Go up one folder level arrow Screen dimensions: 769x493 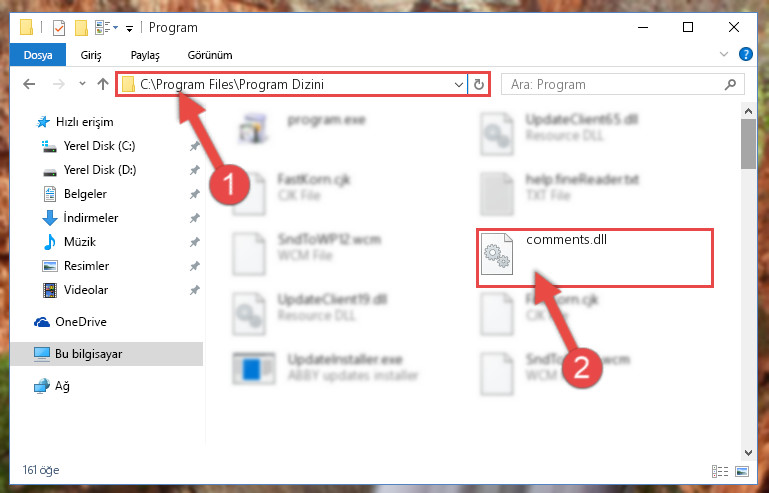103,84
